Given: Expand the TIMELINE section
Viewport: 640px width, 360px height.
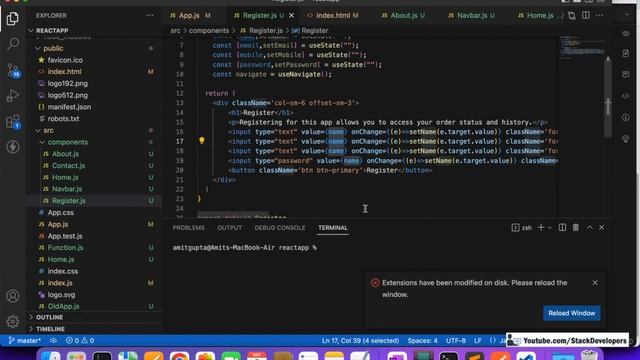Looking at the screenshot, I should 50,329.
